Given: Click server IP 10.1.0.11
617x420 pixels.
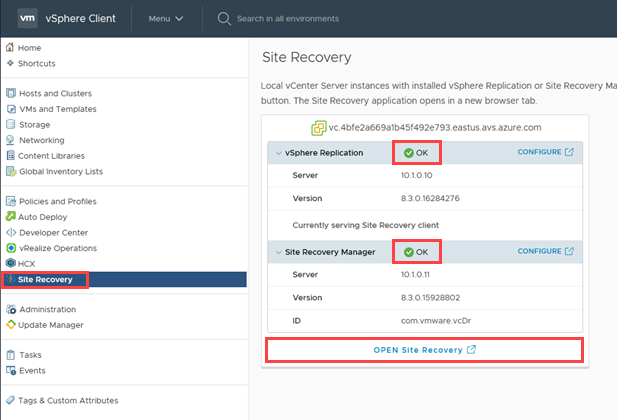Looking at the screenshot, I should [x=415, y=274].
